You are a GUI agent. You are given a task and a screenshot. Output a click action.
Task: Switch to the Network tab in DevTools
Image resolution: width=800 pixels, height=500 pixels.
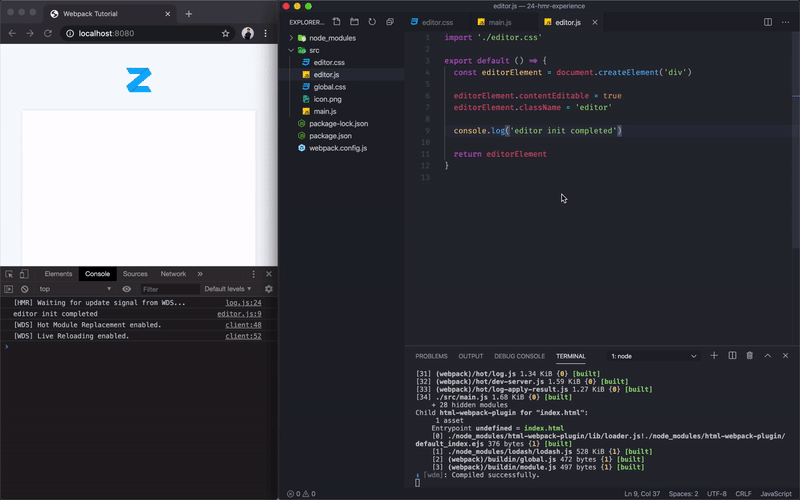[173, 274]
